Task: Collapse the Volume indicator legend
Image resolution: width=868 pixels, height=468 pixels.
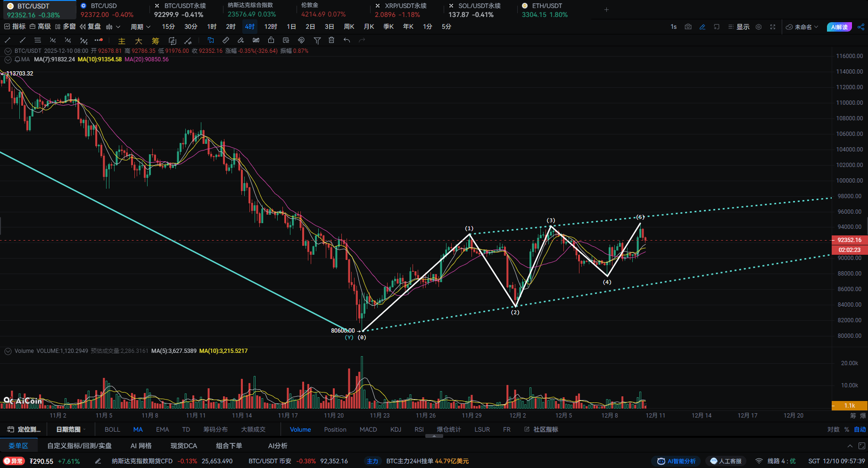Action: 8,351
